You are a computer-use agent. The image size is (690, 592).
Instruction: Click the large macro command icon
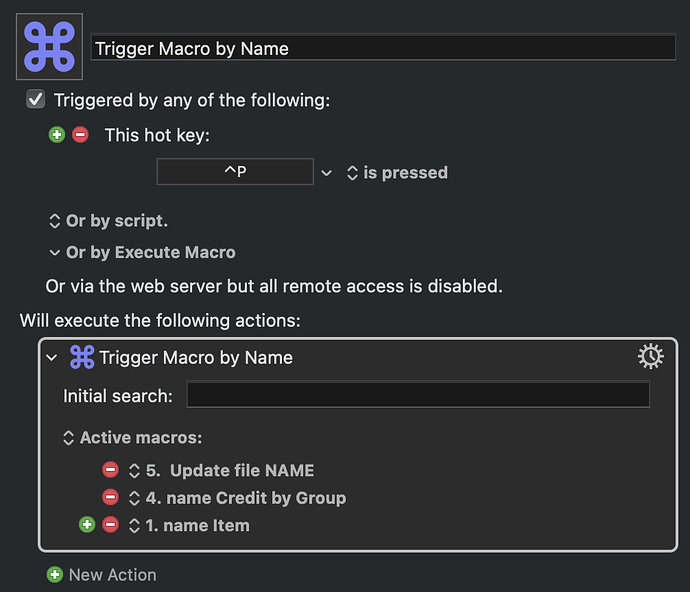[x=49, y=47]
